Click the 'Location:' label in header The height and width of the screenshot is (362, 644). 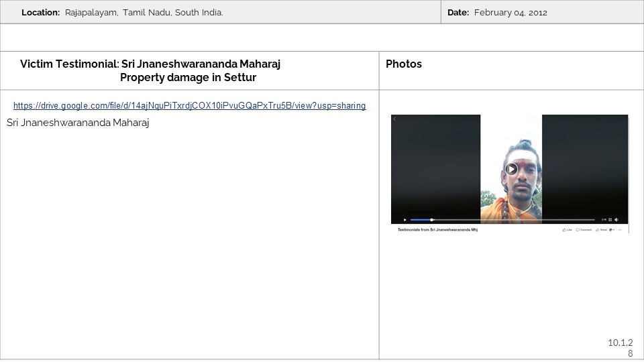pos(41,13)
